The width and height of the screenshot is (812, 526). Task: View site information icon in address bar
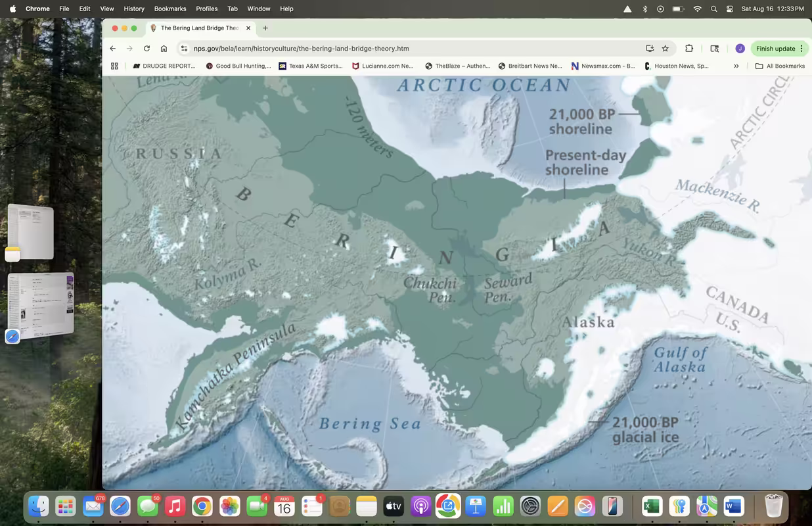click(x=185, y=49)
